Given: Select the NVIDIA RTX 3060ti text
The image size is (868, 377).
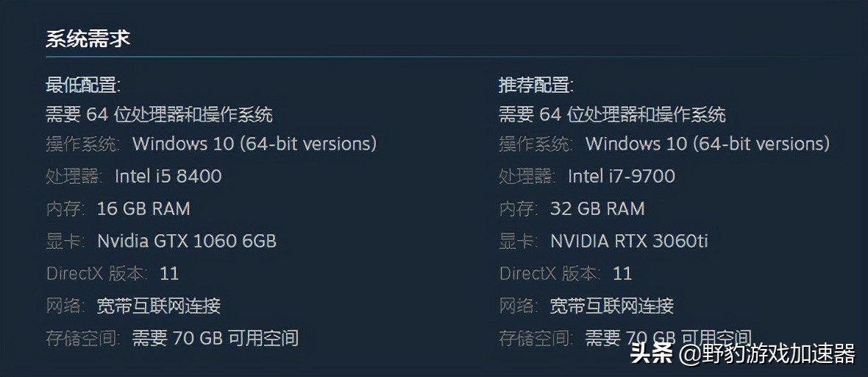Looking at the screenshot, I should coord(629,241).
